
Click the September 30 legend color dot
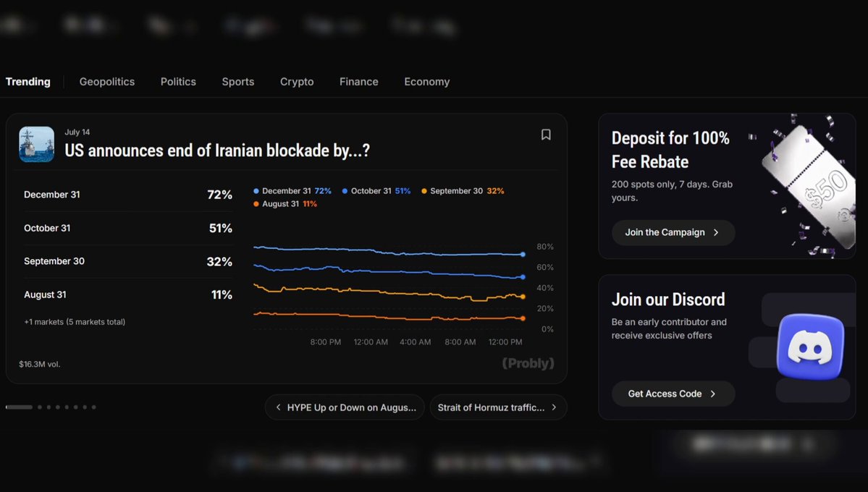click(424, 191)
